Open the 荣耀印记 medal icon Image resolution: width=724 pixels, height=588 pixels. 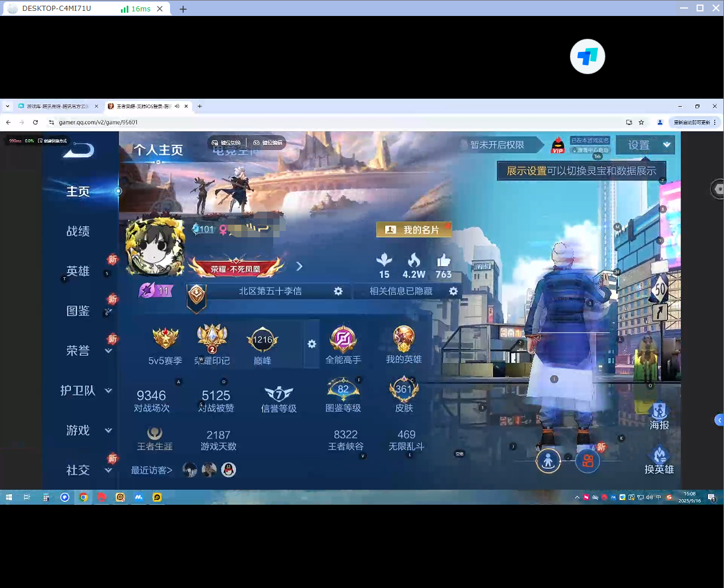coord(212,338)
